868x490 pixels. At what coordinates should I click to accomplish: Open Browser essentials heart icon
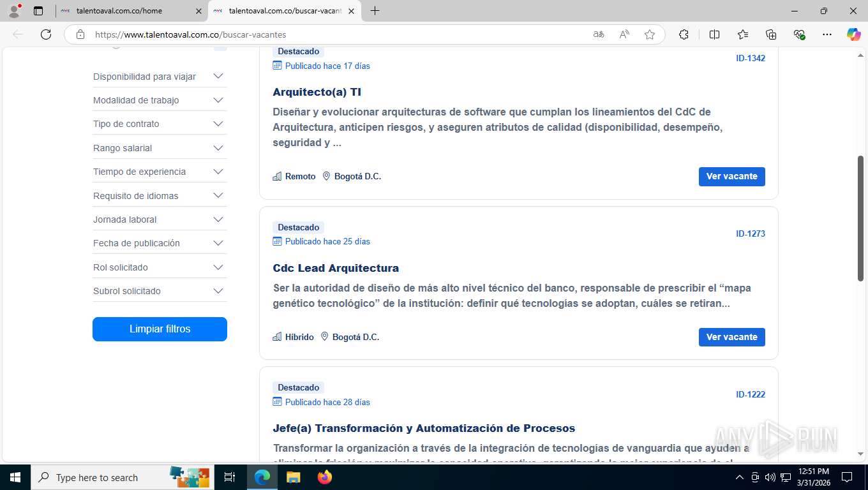[x=799, y=34]
